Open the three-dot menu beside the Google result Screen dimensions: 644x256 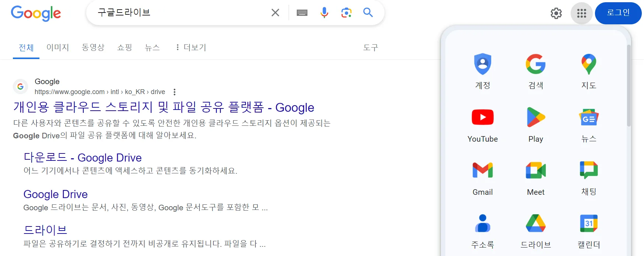[x=174, y=91]
